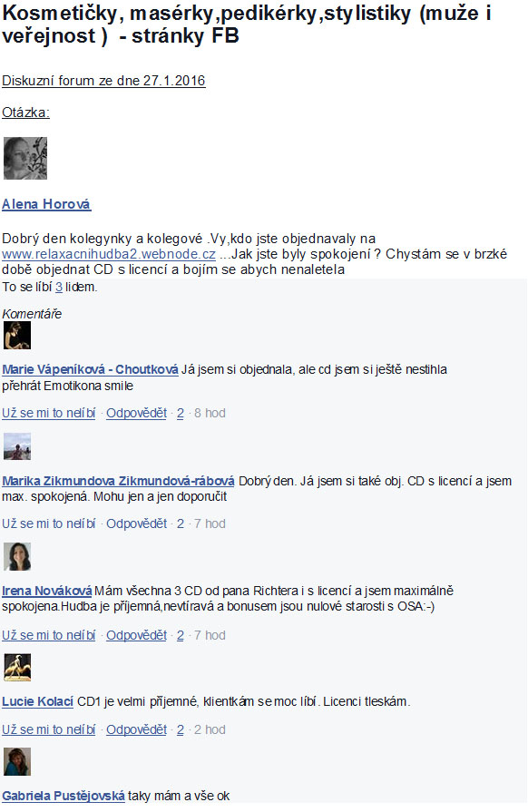Open Irena Nováková name link

pyautogui.click(x=46, y=591)
